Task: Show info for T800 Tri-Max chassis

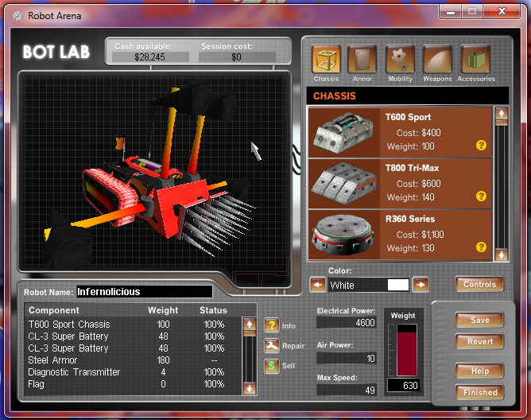Action: [481, 196]
